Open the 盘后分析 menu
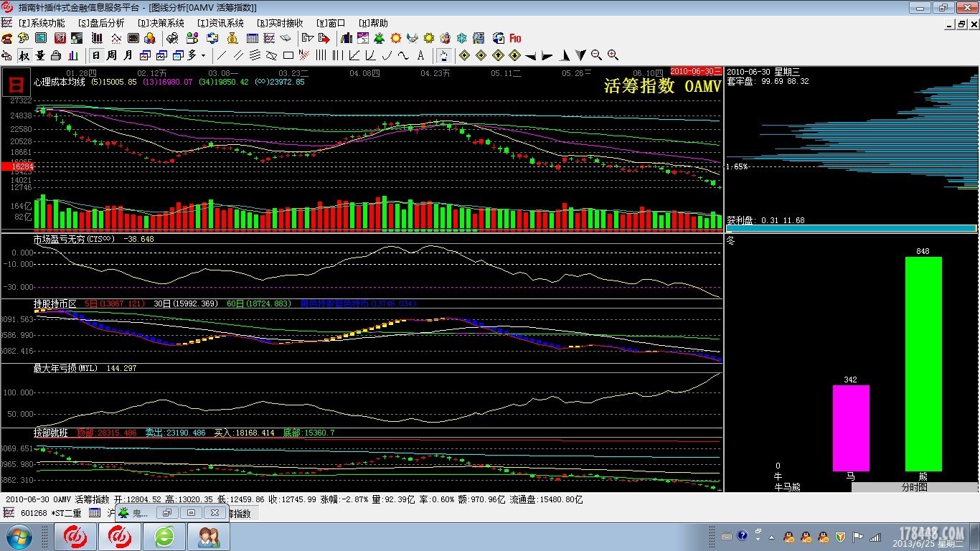The width and height of the screenshot is (980, 551). click(100, 23)
